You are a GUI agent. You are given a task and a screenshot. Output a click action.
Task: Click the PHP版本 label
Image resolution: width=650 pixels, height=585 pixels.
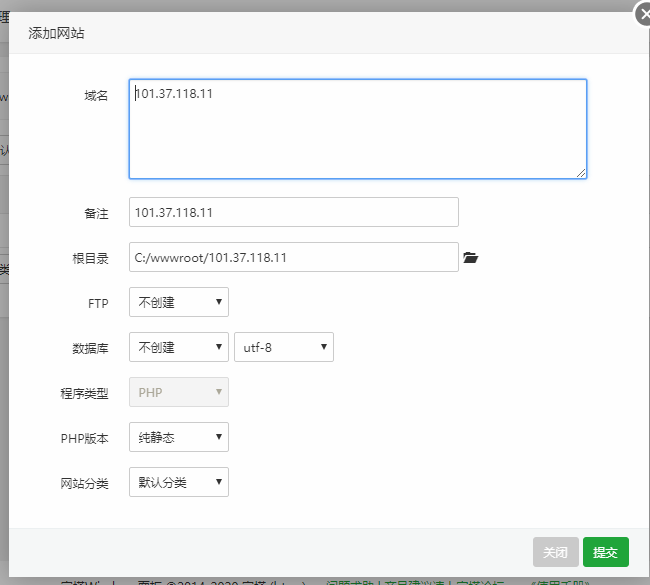coord(85,438)
